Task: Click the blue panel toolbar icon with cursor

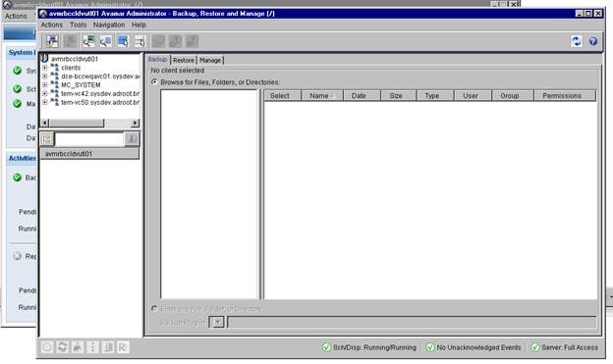Action: (x=123, y=41)
